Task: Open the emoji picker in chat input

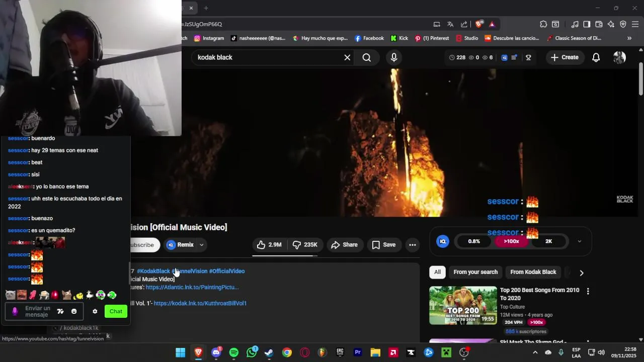Action: (x=74, y=311)
